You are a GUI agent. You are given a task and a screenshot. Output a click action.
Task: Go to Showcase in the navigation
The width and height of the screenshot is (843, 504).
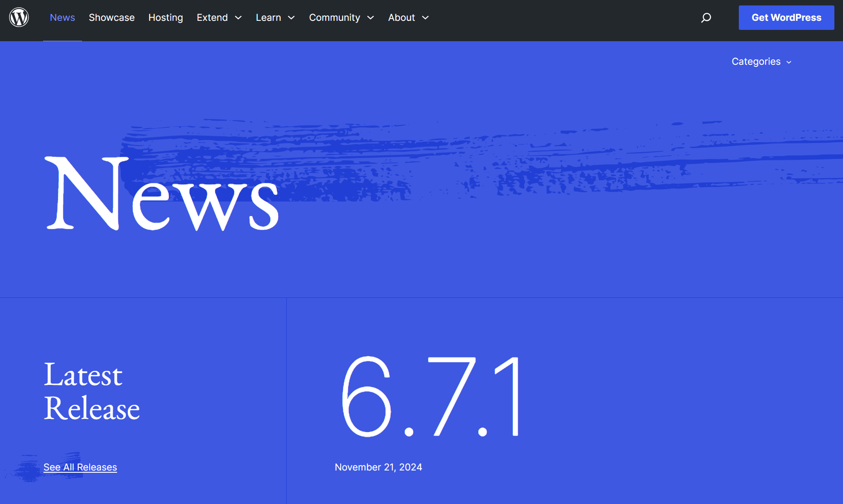(112, 18)
